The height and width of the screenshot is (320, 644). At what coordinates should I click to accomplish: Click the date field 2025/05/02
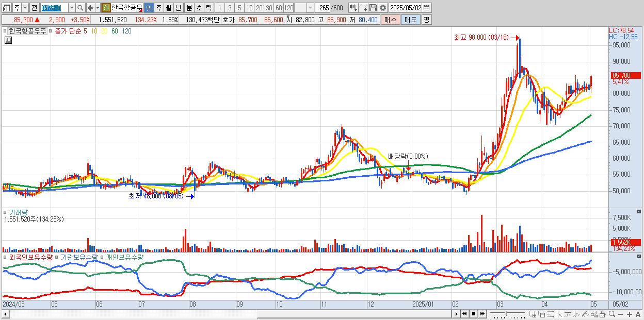405,8
